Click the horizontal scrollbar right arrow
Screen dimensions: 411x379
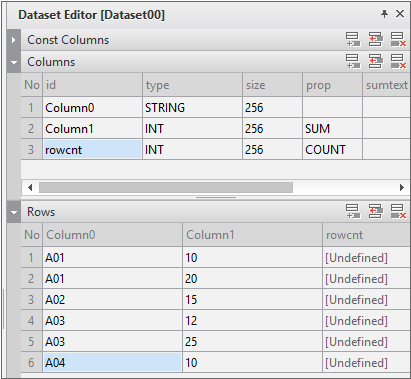tap(402, 187)
